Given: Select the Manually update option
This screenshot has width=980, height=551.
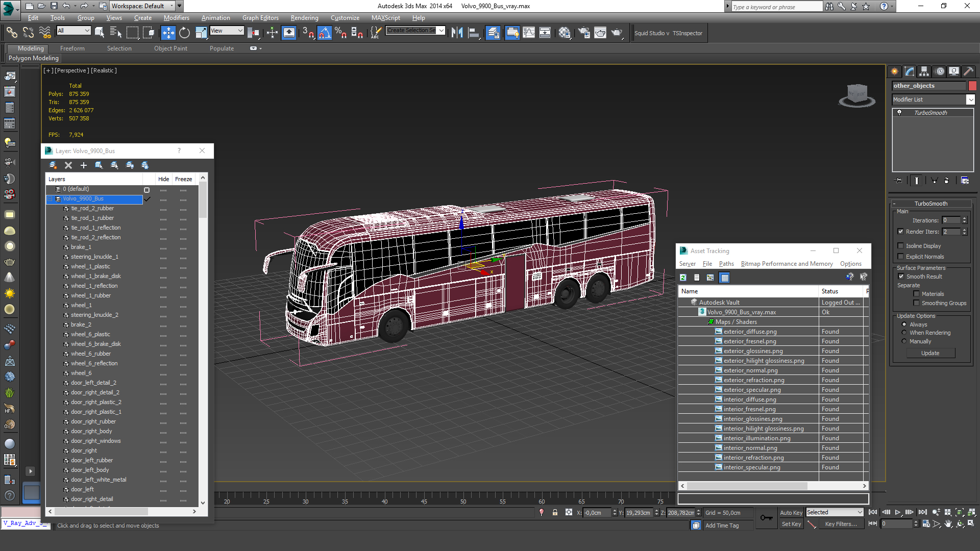Looking at the screenshot, I should click(x=904, y=341).
